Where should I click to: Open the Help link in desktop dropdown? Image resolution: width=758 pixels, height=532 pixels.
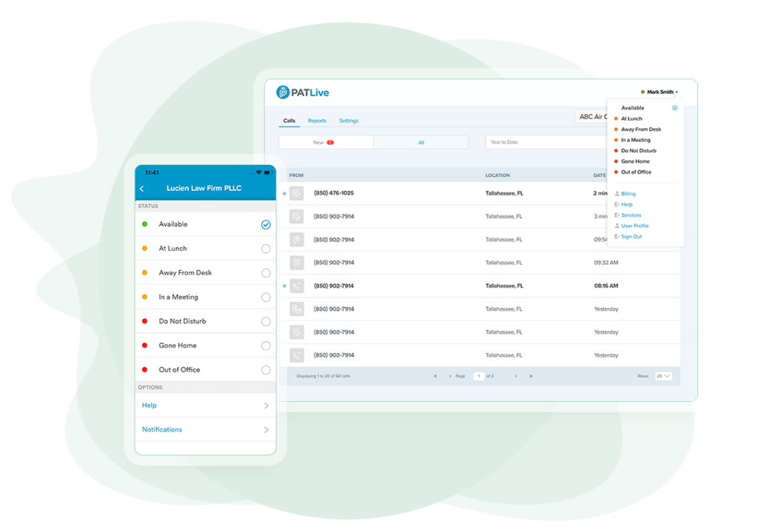pyautogui.click(x=626, y=204)
